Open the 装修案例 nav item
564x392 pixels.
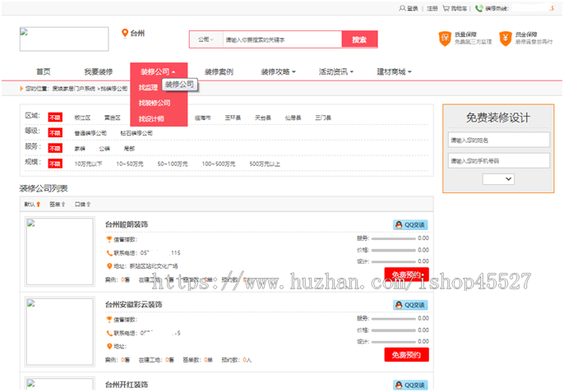(219, 72)
